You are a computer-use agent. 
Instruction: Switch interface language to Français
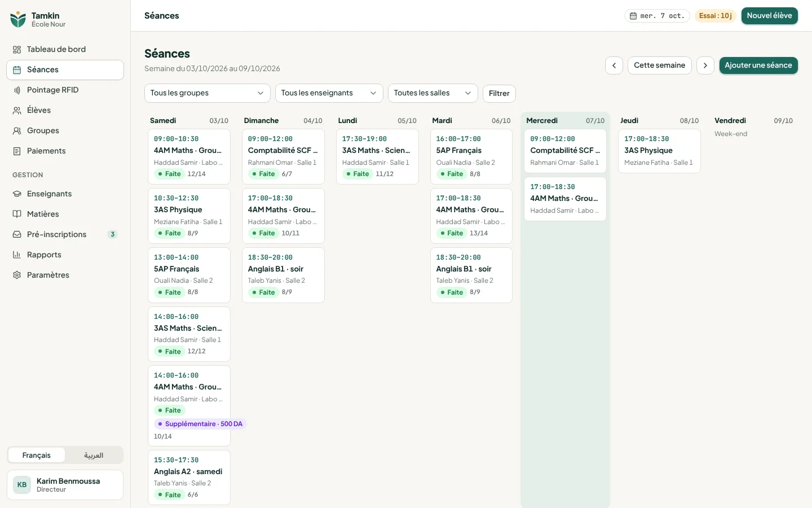tap(37, 456)
